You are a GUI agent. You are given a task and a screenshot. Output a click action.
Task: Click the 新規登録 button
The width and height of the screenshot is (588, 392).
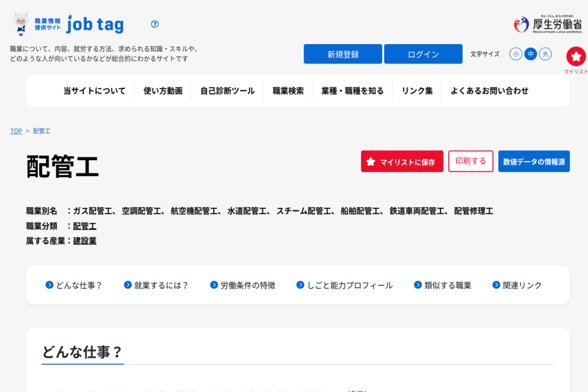(x=343, y=54)
